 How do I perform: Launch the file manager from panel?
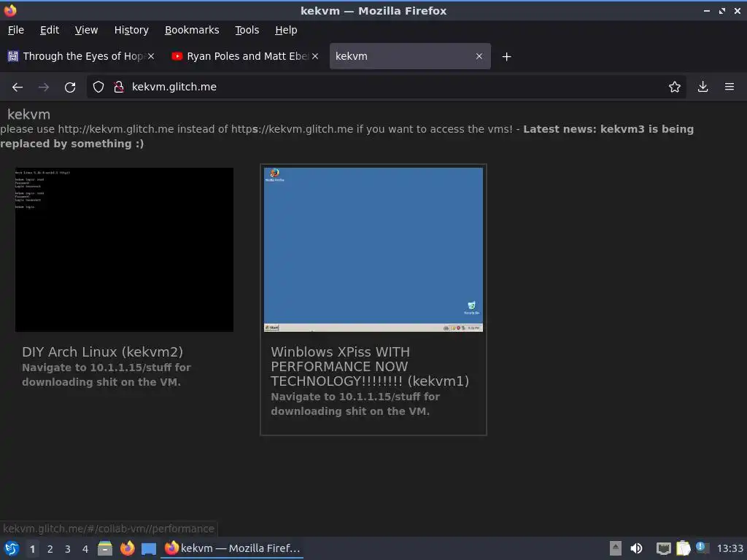click(105, 548)
